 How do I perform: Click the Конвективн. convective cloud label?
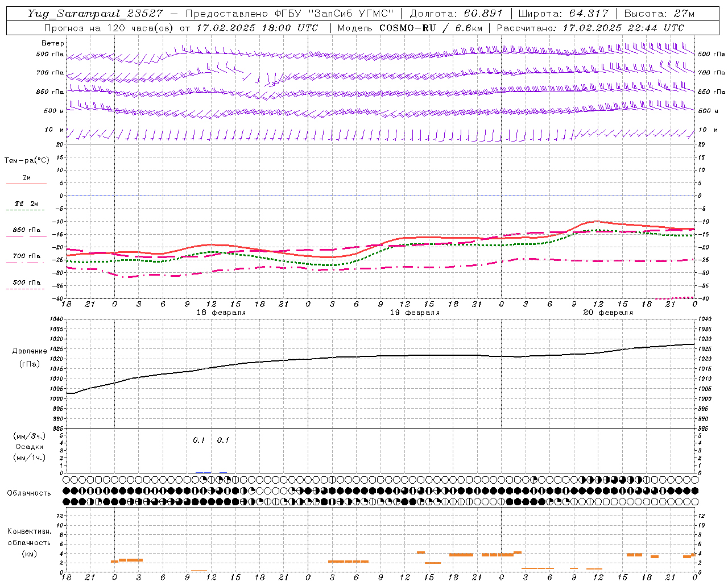coord(30,531)
